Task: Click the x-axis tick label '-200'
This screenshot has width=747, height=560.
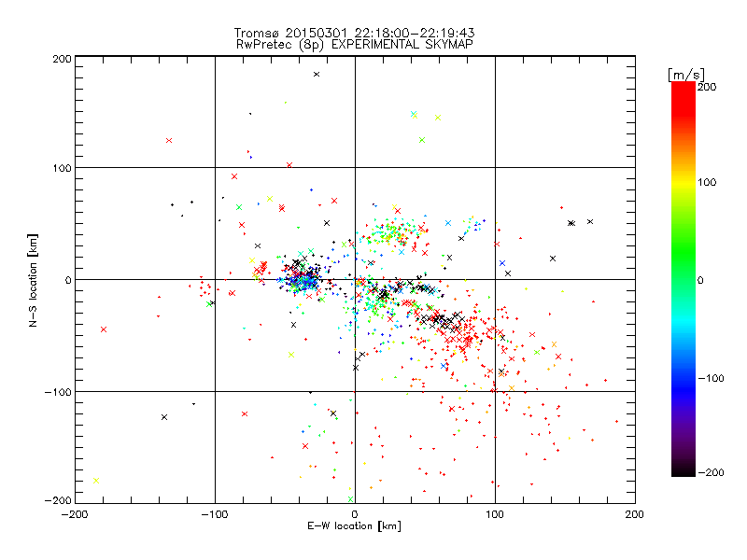Action: pos(75,515)
